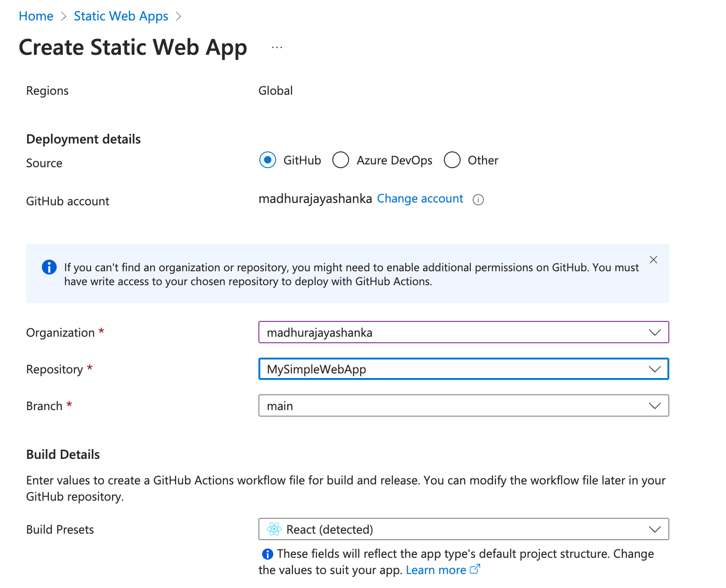Click the info icon beside Change account

click(478, 200)
